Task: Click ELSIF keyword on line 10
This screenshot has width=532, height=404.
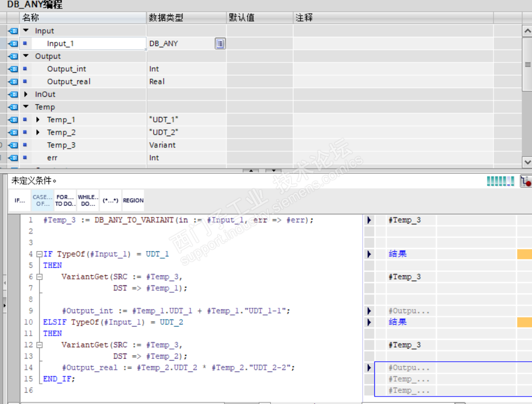Action: [x=54, y=322]
